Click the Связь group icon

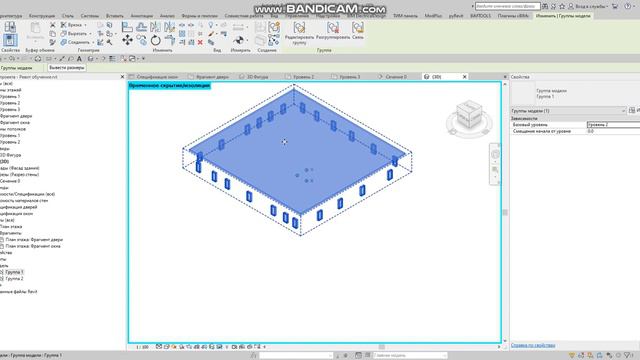(358, 28)
